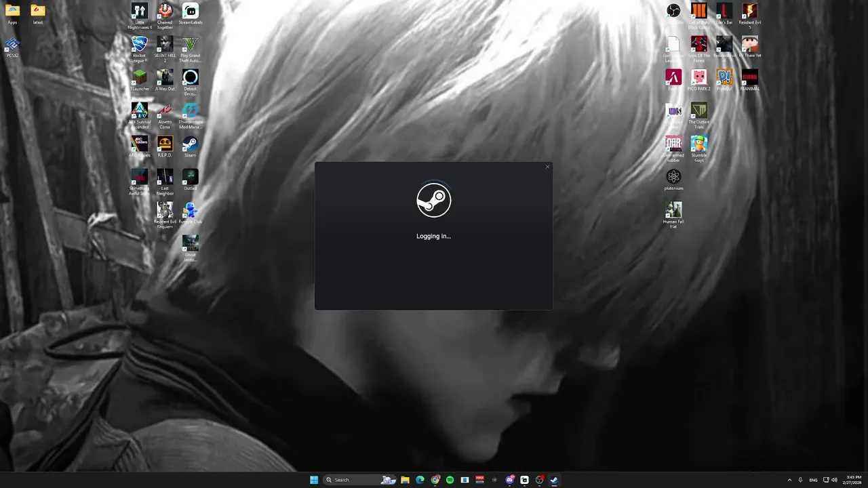Select the TLauncher desktop icon
This screenshot has width=868, height=488.
(140, 81)
